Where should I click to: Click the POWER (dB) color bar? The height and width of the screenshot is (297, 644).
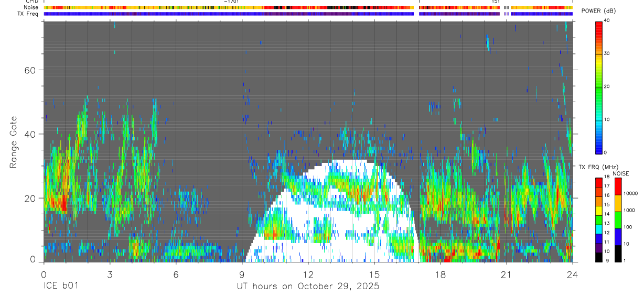598,87
